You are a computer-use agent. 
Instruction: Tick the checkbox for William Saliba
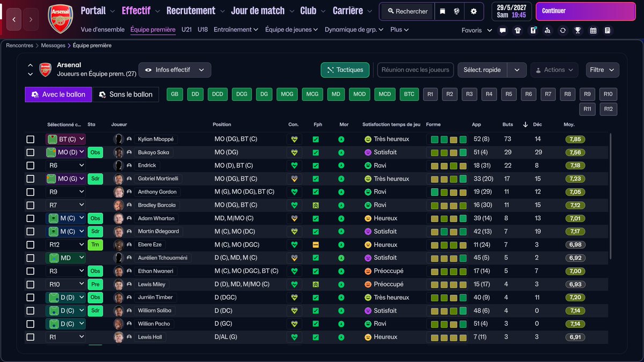(31, 311)
